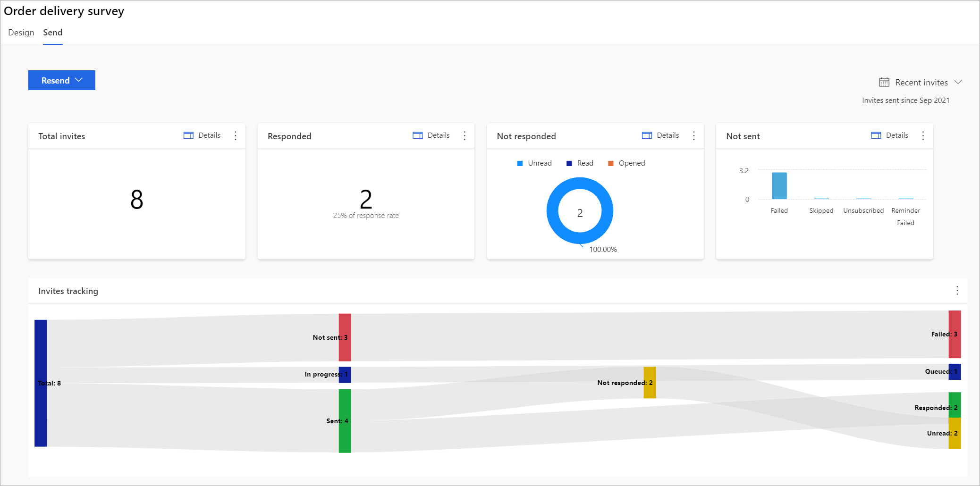The width and height of the screenshot is (980, 486).
Task: Switch to the Design tab
Action: (x=21, y=33)
